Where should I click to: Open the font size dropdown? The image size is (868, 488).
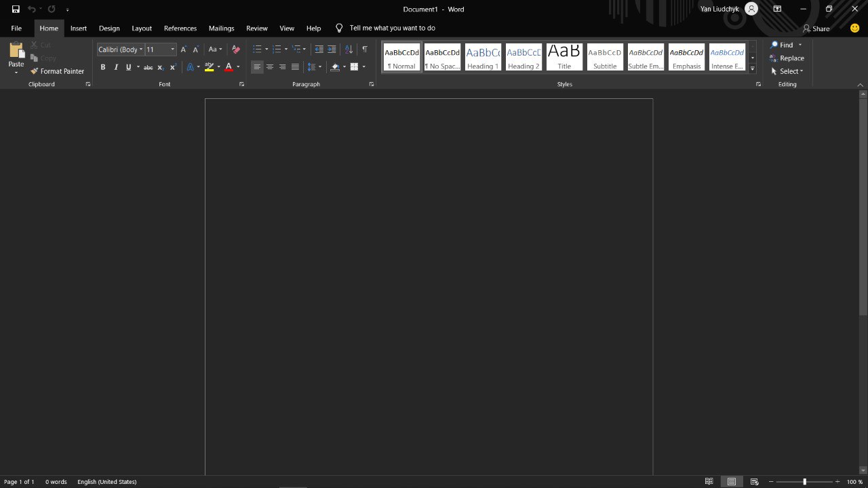[x=172, y=49]
